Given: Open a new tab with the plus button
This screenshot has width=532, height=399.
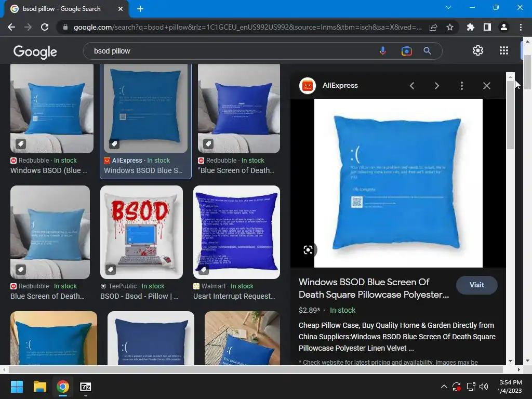Looking at the screenshot, I should click(x=140, y=9).
